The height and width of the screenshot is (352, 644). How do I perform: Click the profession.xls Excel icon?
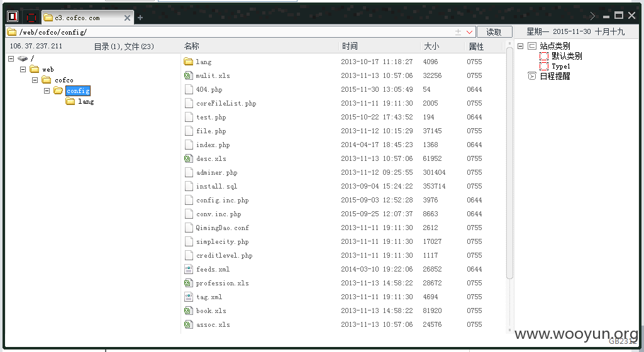[x=189, y=283]
